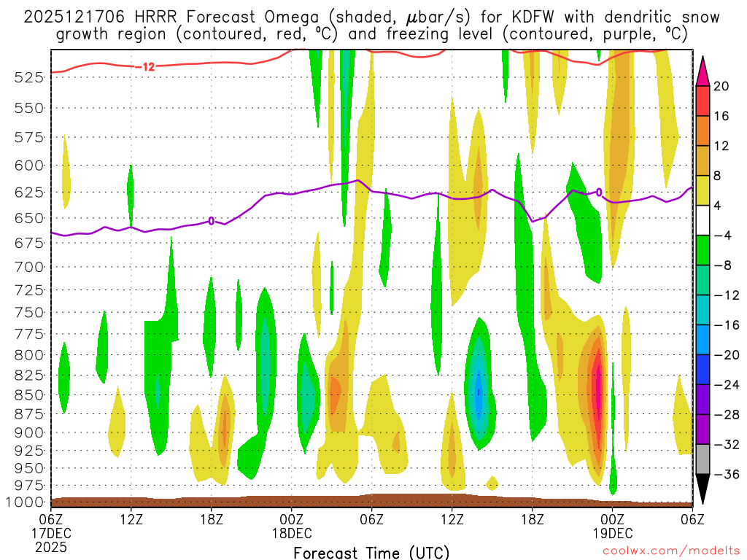747x560 pixels.
Task: Click the purple 0 label near 00Z 19DEC
Action: coord(599,192)
